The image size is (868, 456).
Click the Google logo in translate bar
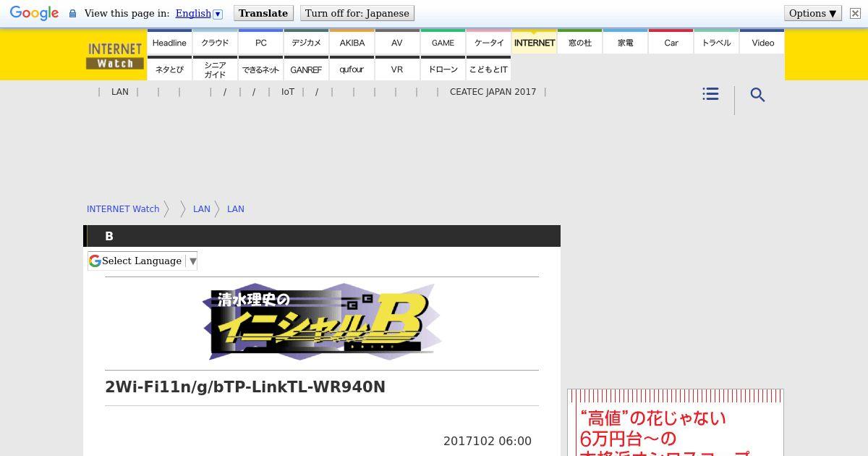point(34,14)
